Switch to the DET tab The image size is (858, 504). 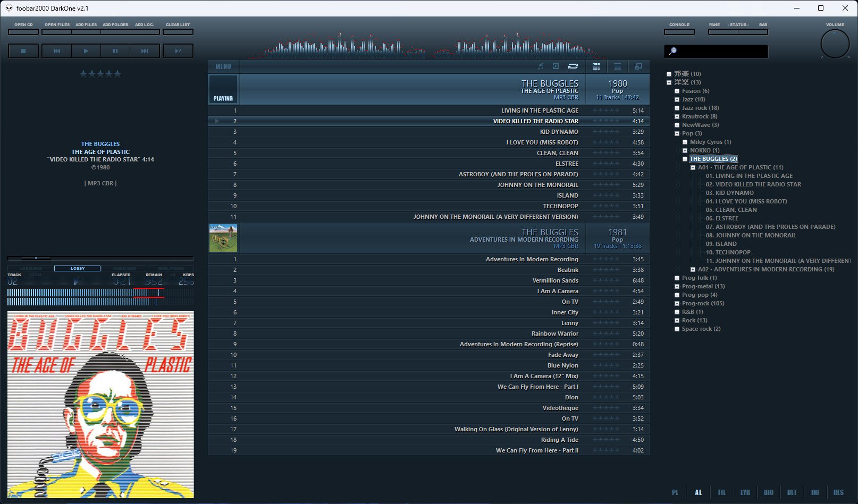click(x=792, y=492)
